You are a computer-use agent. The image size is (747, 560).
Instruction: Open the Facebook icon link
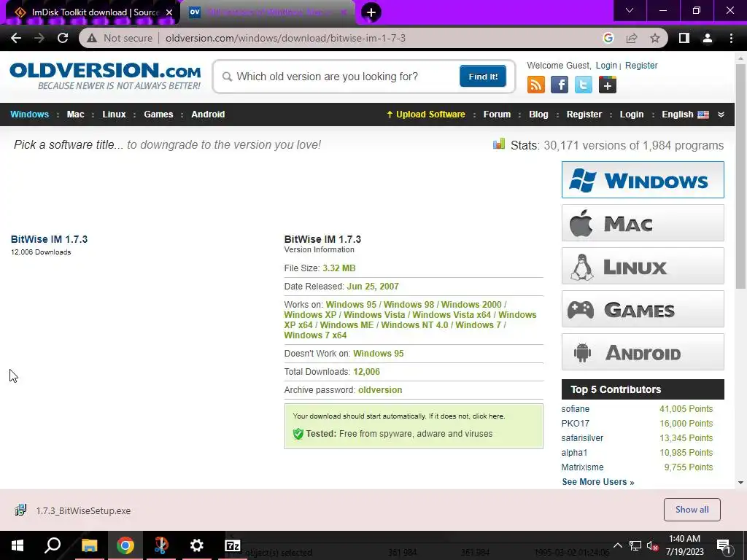560,85
